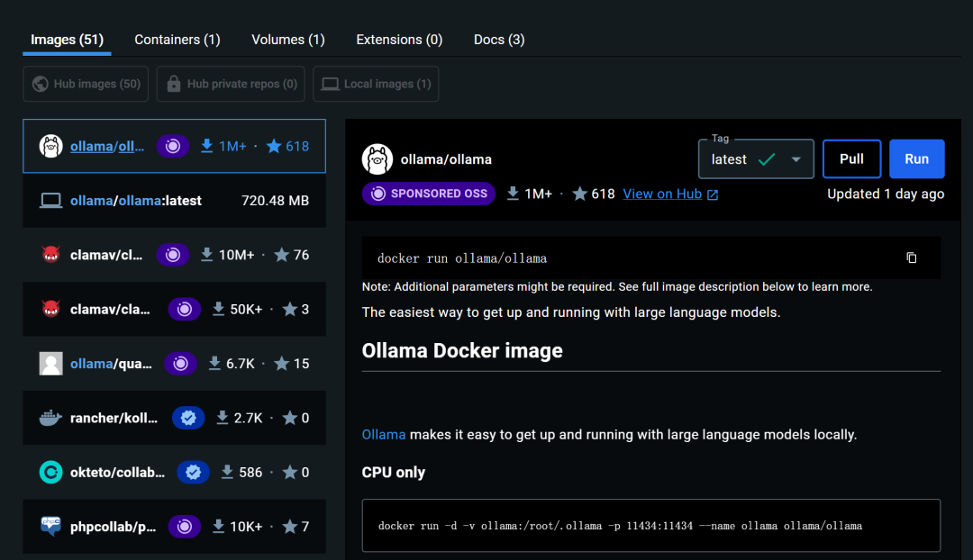Open the Extensions tab

[399, 40]
